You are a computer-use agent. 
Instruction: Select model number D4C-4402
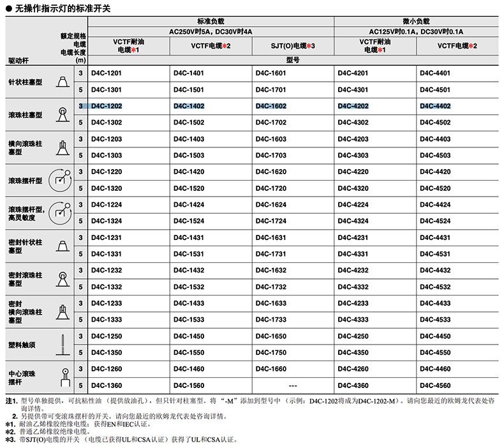[435, 106]
